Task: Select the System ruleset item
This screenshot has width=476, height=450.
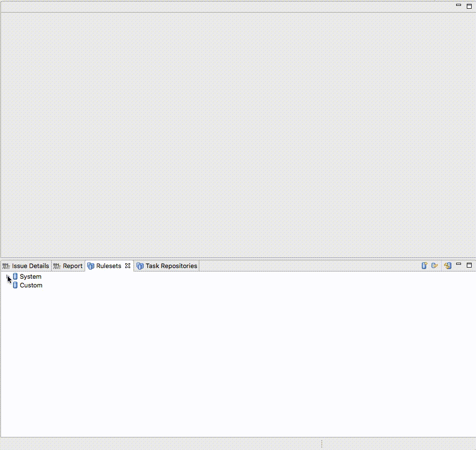Action: pos(30,277)
